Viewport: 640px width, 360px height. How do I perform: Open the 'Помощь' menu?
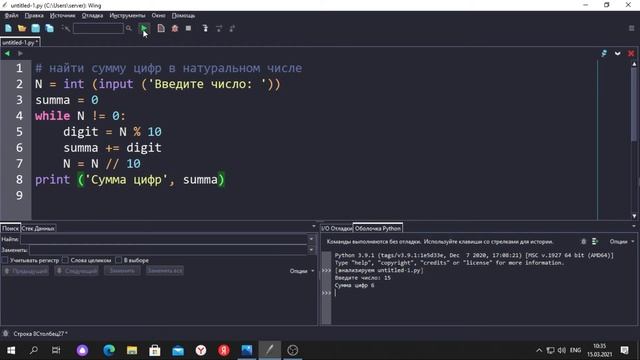[183, 16]
